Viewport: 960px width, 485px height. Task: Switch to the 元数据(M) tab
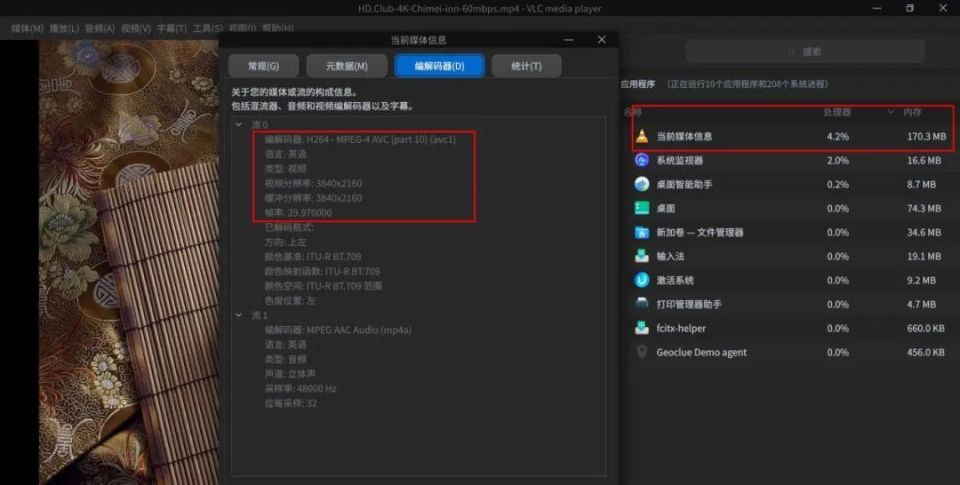[347, 66]
